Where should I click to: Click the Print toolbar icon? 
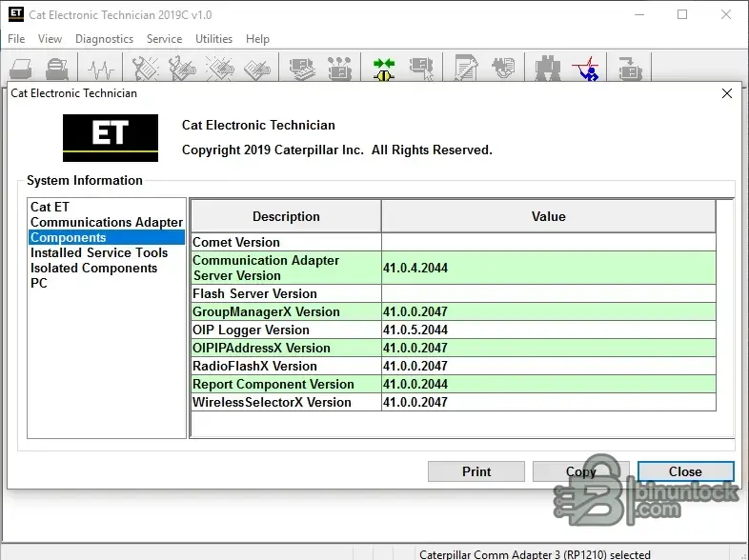tap(21, 69)
